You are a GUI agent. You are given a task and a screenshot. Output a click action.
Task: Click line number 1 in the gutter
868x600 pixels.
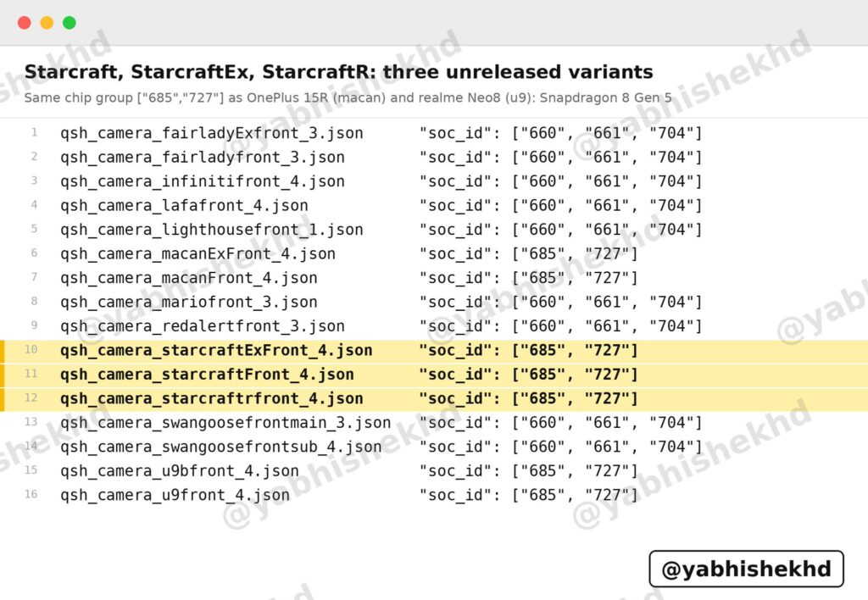[34, 133]
